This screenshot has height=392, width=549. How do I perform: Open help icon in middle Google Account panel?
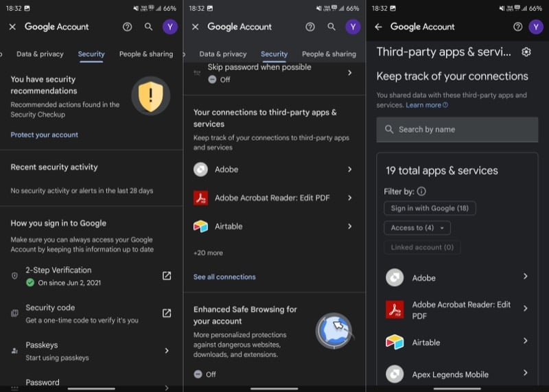(x=310, y=27)
